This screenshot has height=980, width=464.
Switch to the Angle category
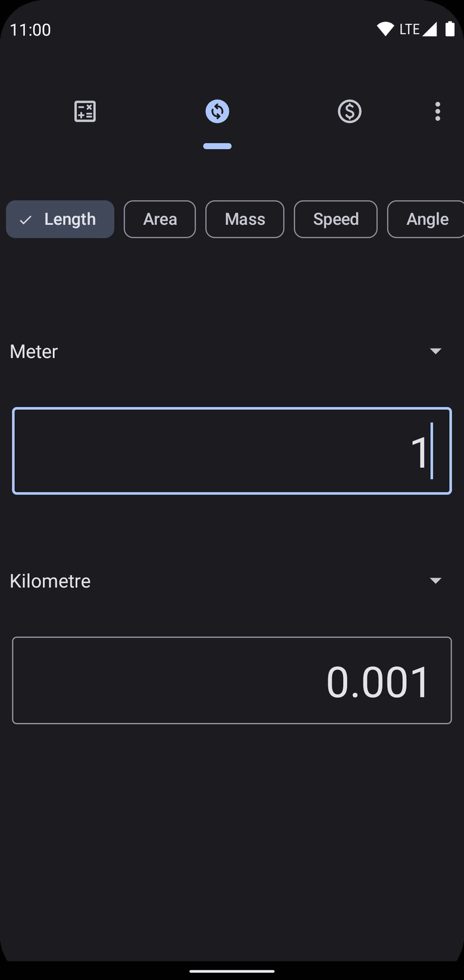(x=427, y=220)
